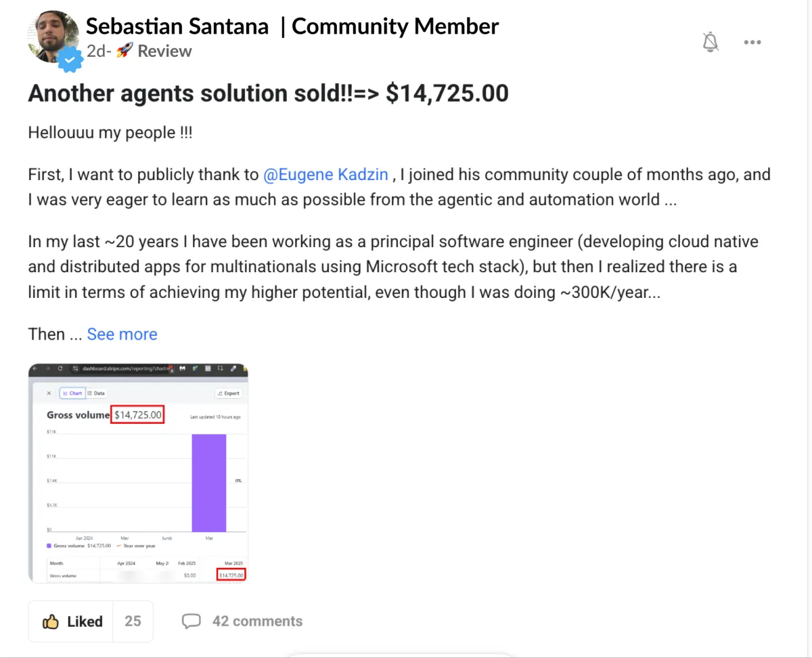Viewport: 812px width, 658px height.
Task: Click the reload icon in screenshot's browser bar
Action: point(60,369)
